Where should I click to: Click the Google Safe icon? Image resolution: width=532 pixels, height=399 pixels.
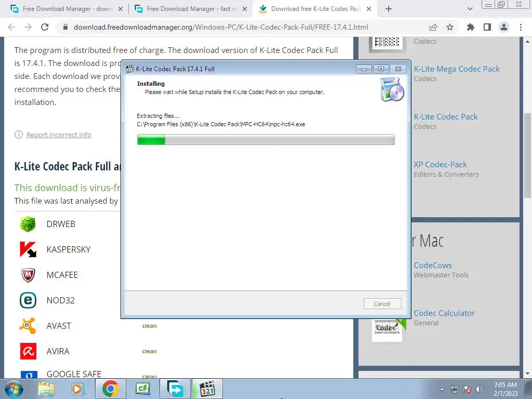click(29, 375)
